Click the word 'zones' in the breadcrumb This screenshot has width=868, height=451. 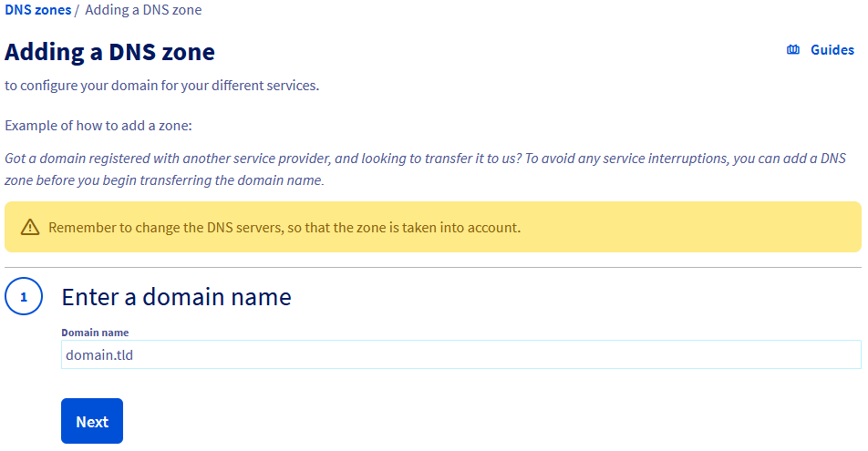(x=53, y=10)
